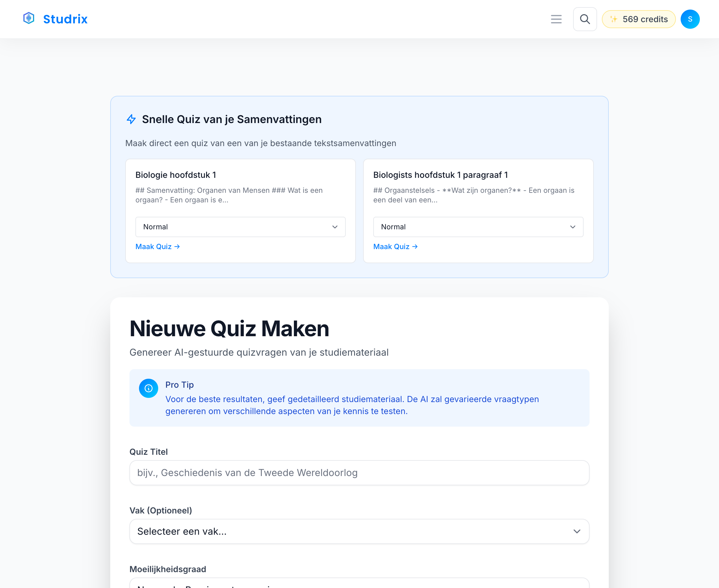The height and width of the screenshot is (588, 719).
Task: Click the Quiz Titel input field
Action: [359, 472]
